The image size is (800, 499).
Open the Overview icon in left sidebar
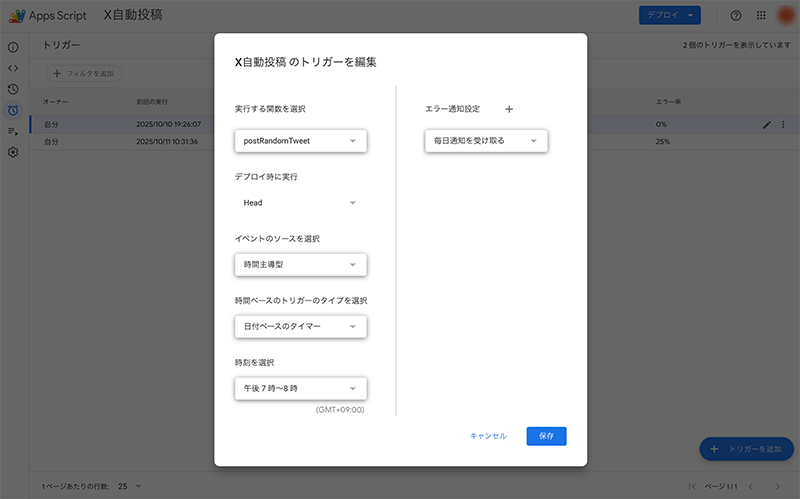coord(13,47)
